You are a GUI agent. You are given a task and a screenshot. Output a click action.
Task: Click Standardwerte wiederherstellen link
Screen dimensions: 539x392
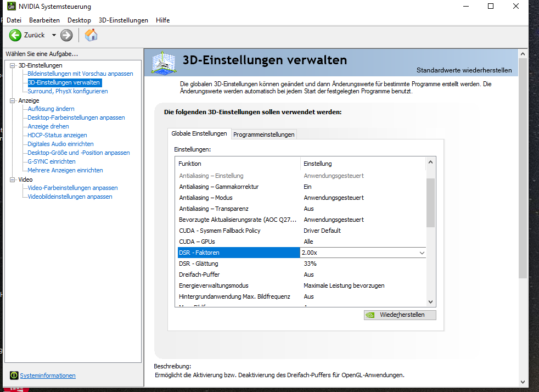[x=464, y=70]
